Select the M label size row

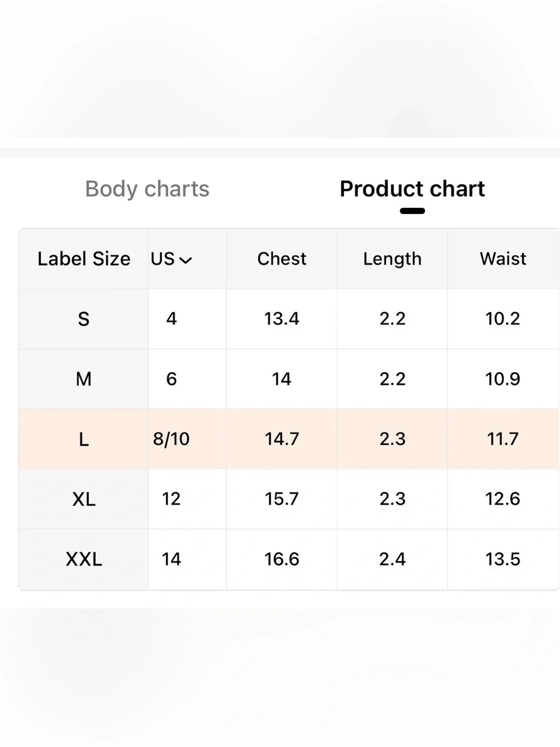289,379
